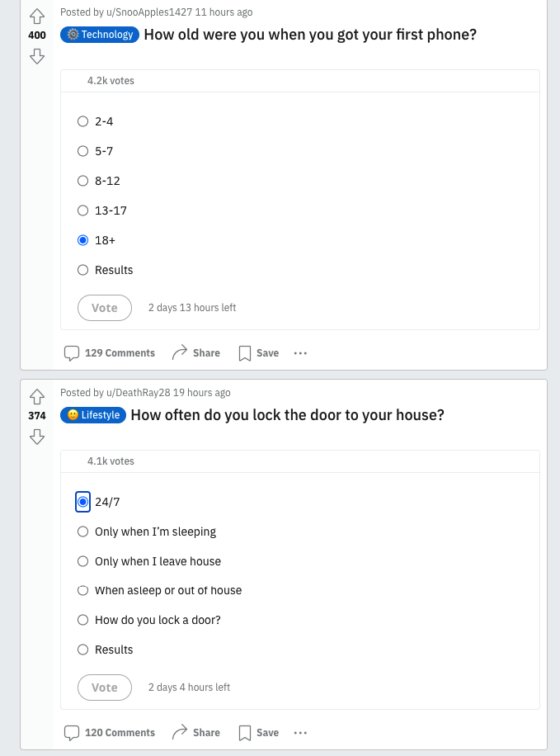
Task: Share the door lock poll post
Action: (196, 733)
